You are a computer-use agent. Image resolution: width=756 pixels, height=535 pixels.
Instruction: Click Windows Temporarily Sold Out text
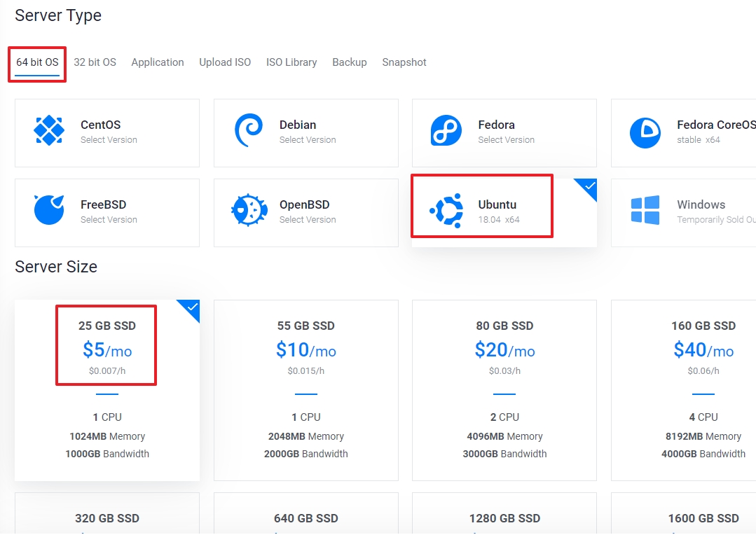tap(716, 220)
